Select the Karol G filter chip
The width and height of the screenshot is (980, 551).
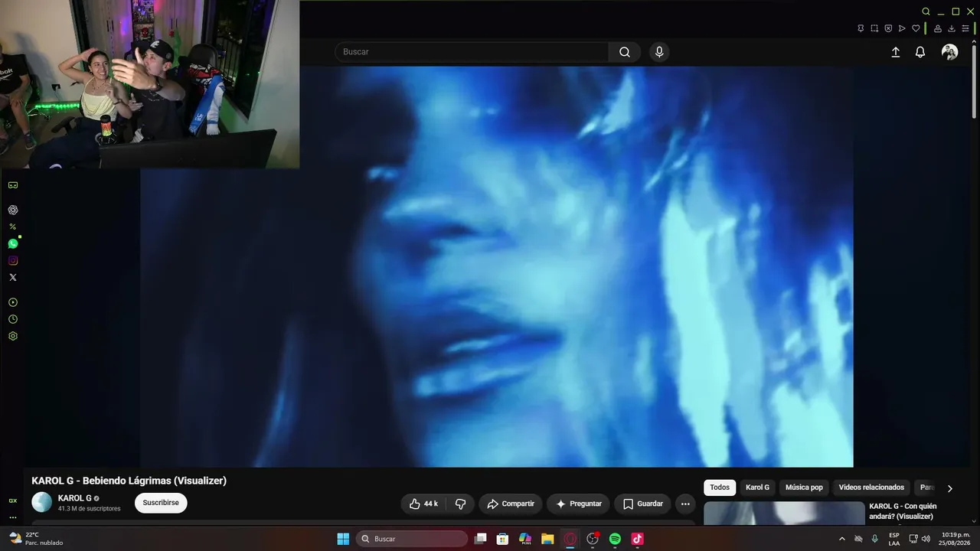tap(757, 487)
